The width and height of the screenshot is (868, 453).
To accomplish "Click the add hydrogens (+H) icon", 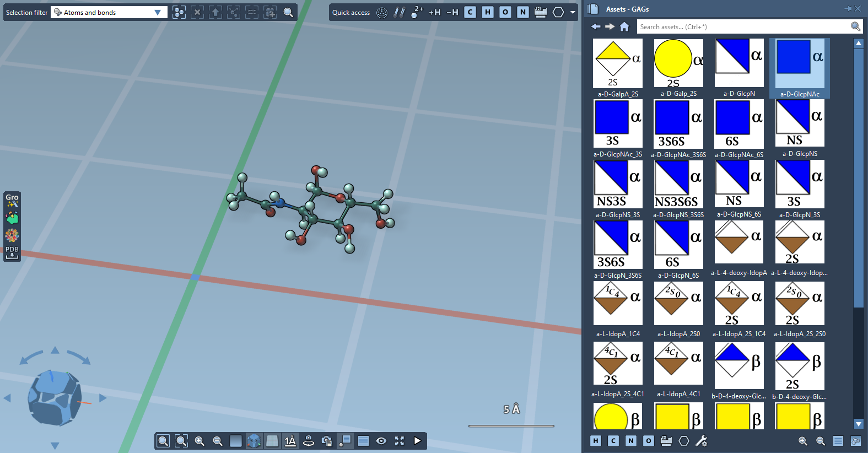I will tap(434, 12).
